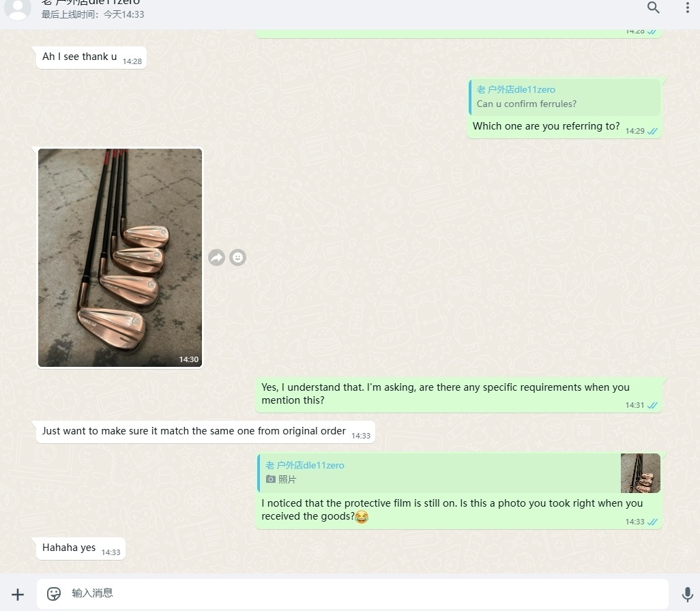700x611 pixels.
Task: Click the contact profile avatar
Action: tap(18, 8)
